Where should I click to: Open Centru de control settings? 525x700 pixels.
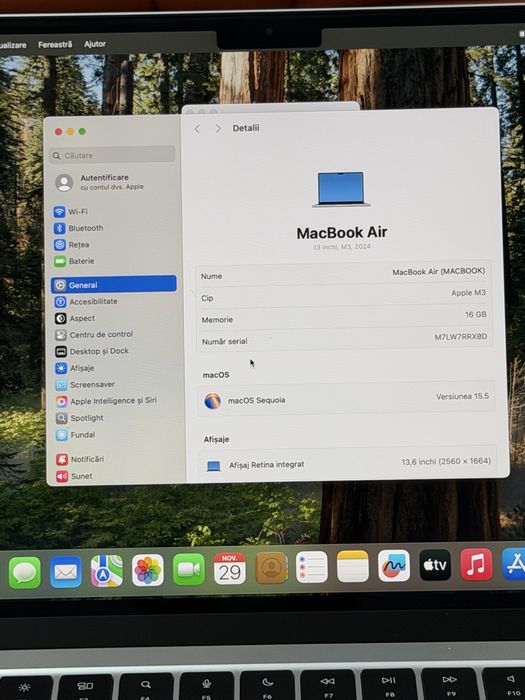tap(94, 335)
